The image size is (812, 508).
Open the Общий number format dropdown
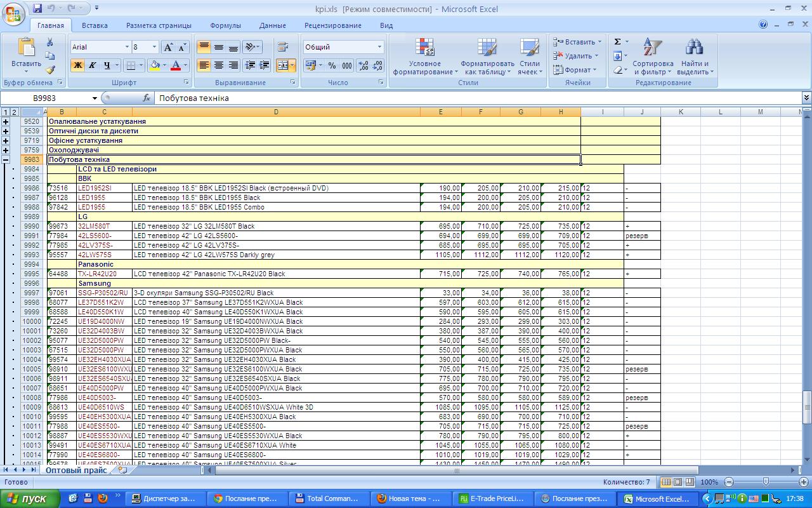[379, 47]
